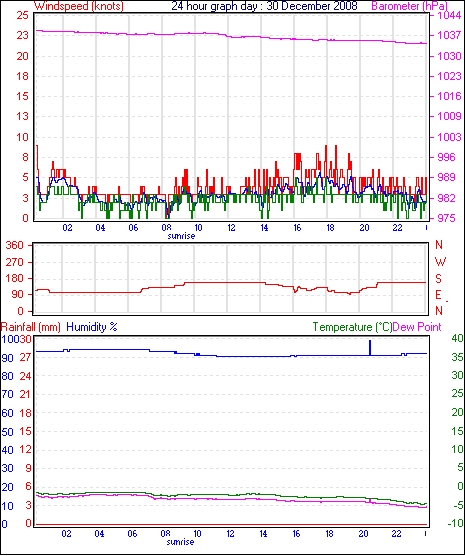Click the humidity spike near hour 20
The width and height of the screenshot is (465, 556).
click(x=370, y=348)
